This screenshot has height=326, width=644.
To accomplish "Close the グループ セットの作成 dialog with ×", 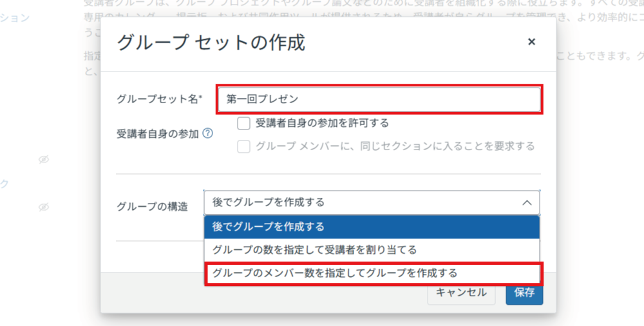I will 531,42.
